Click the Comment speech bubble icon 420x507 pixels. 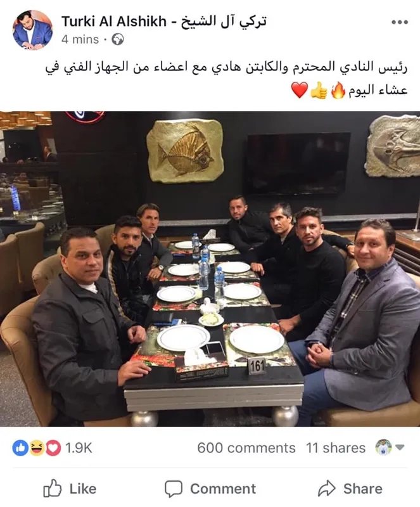174,488
